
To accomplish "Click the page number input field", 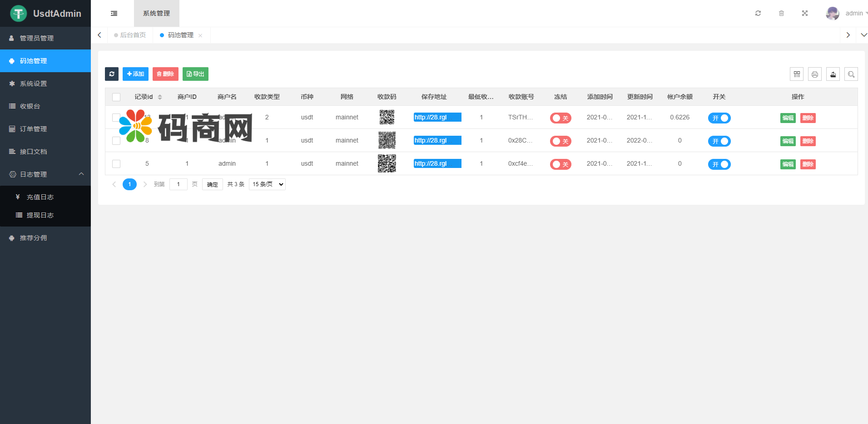I will [178, 184].
